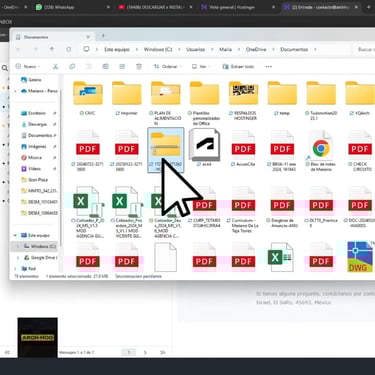Expand the Windows (C:) tree node arrow
Viewport: 375px width, 375px height.
(x=18, y=247)
